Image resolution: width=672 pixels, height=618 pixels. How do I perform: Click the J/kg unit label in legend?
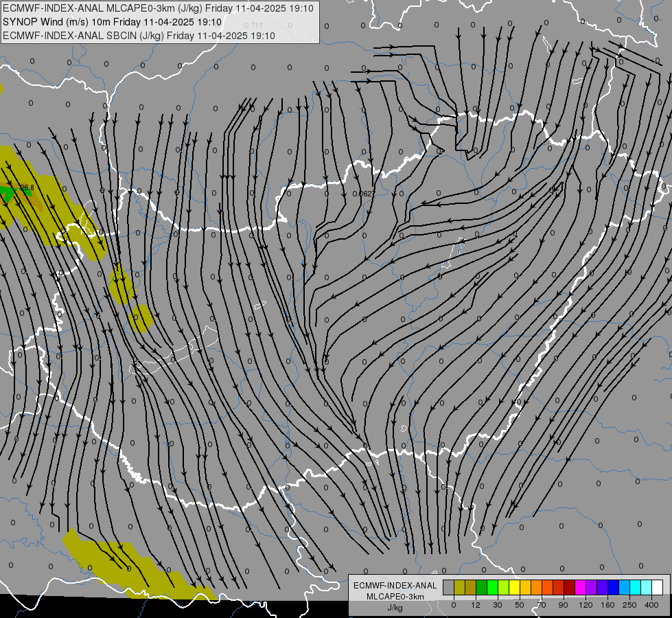(395, 608)
